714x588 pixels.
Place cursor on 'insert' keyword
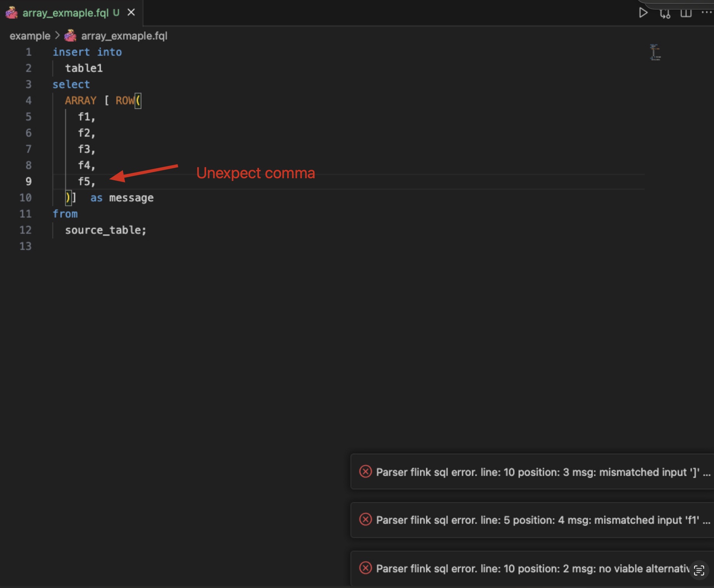point(71,52)
